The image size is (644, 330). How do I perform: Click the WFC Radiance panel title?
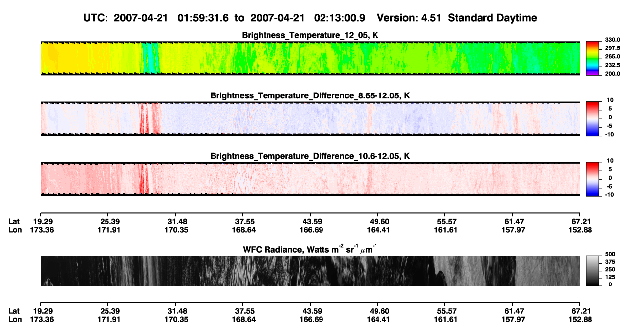click(310, 249)
